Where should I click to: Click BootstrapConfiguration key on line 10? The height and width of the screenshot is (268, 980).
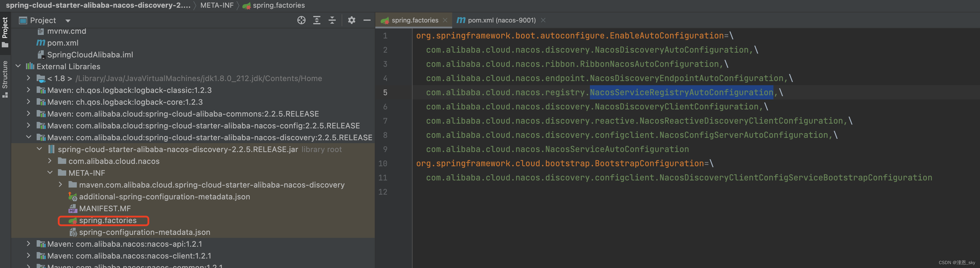[x=649, y=164]
